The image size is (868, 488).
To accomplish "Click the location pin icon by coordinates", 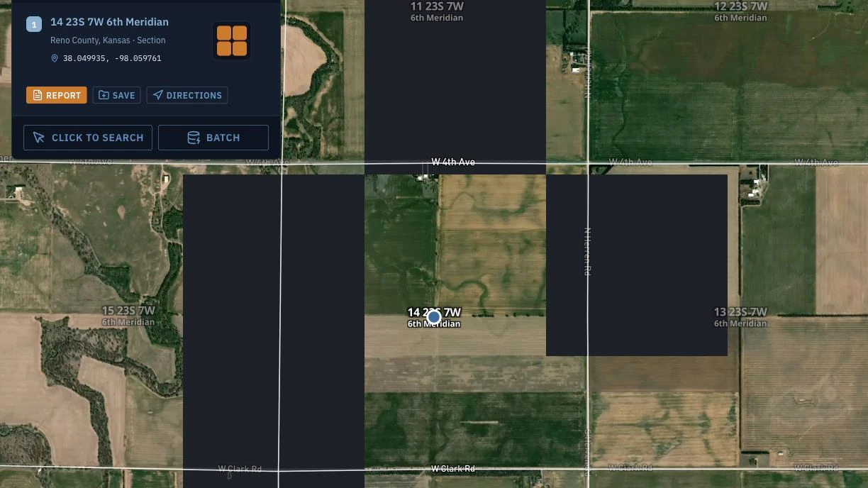I will [55, 58].
